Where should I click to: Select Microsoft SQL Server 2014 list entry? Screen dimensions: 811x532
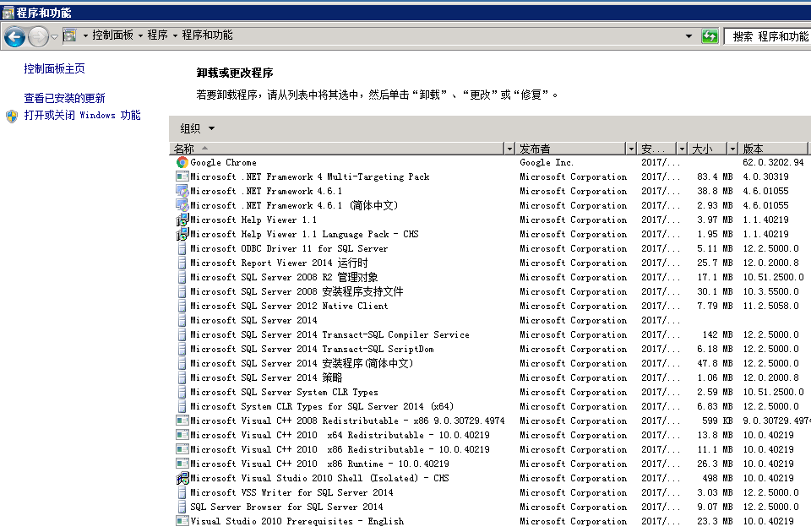click(253, 321)
